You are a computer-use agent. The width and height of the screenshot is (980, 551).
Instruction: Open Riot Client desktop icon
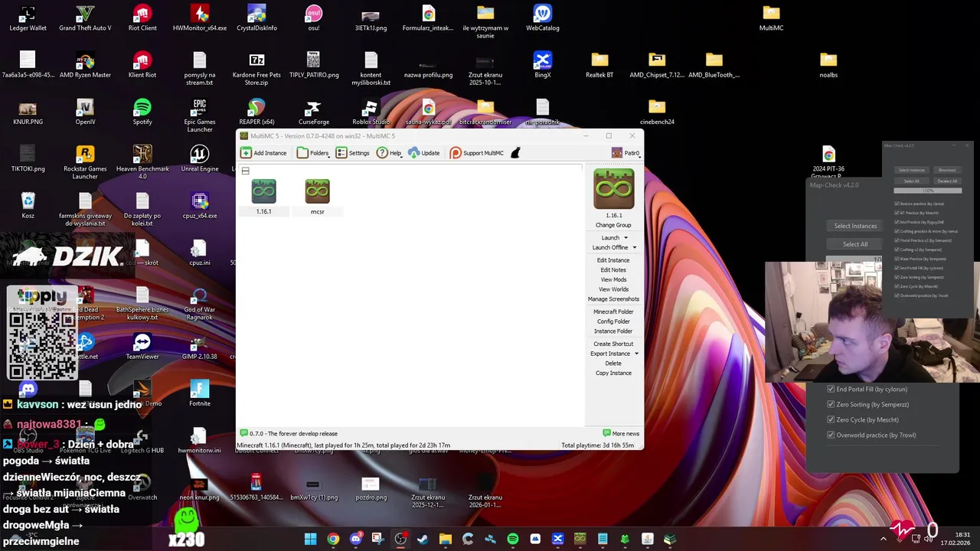coord(142,13)
